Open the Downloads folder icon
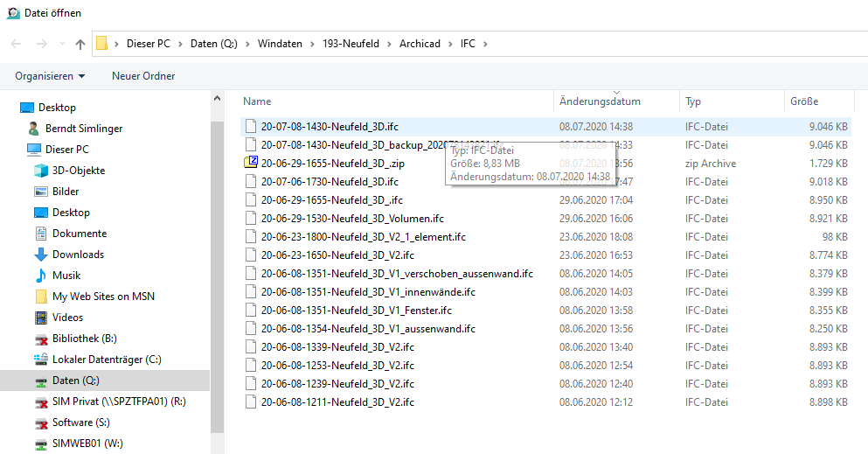 pos(40,255)
